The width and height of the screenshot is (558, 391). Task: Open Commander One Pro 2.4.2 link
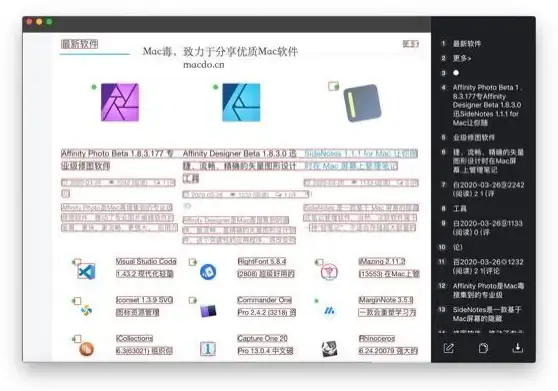(x=267, y=306)
